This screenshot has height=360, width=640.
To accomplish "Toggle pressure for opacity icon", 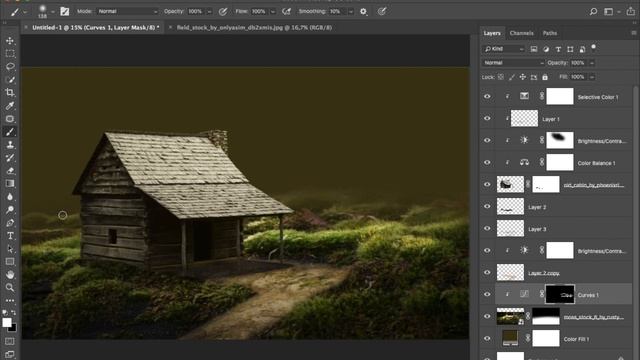I will pos(223,11).
